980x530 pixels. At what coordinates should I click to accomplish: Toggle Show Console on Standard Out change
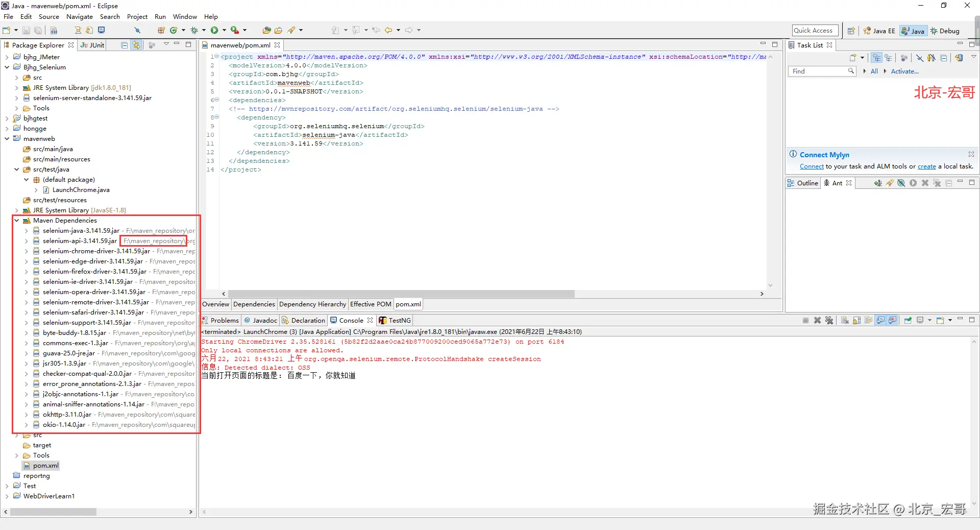pos(880,320)
